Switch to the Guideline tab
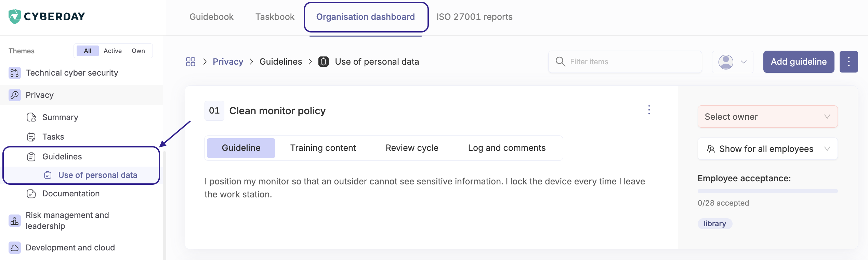 click(x=241, y=148)
